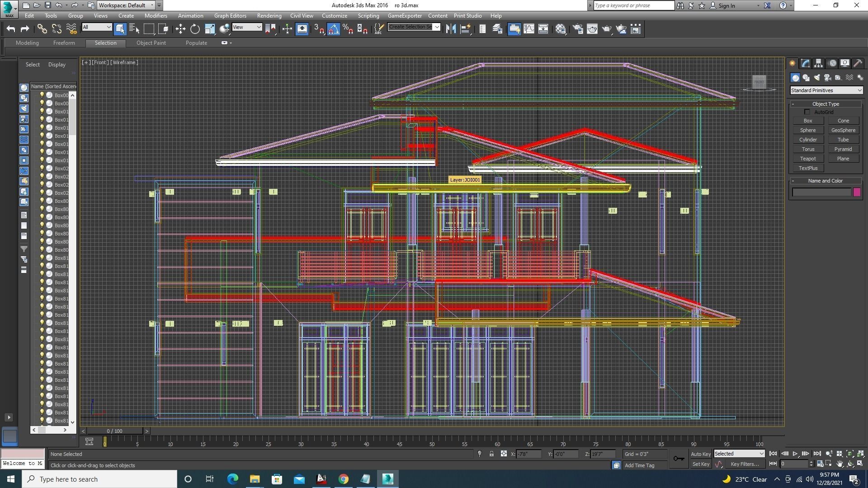Open the Modify panel wrench icon

tap(805, 63)
